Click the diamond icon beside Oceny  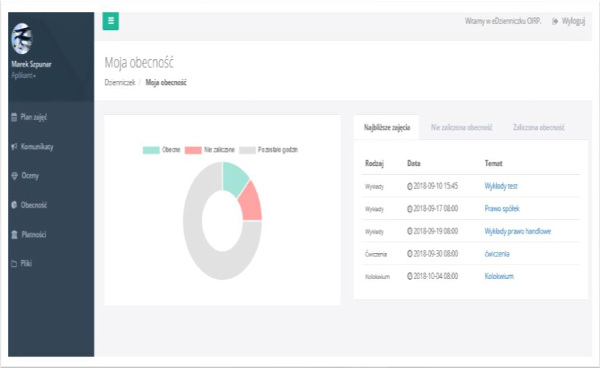15,176
